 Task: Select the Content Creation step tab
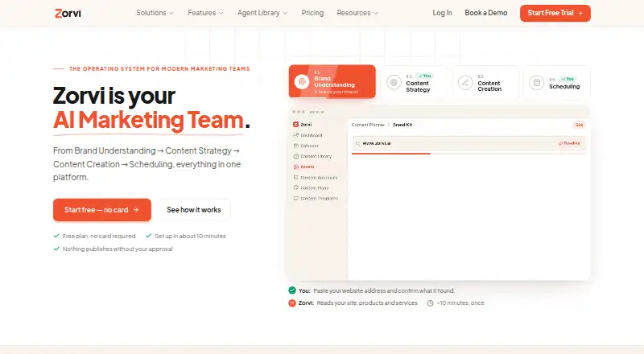point(485,83)
